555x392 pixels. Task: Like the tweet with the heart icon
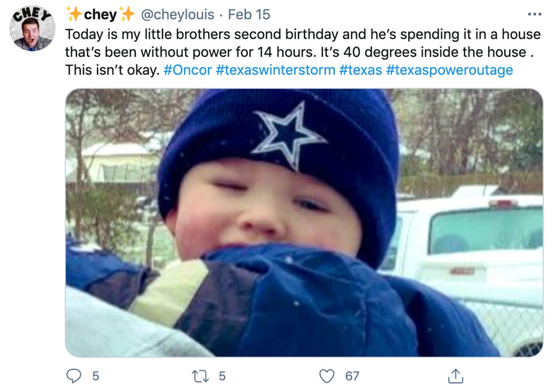pos(327,376)
